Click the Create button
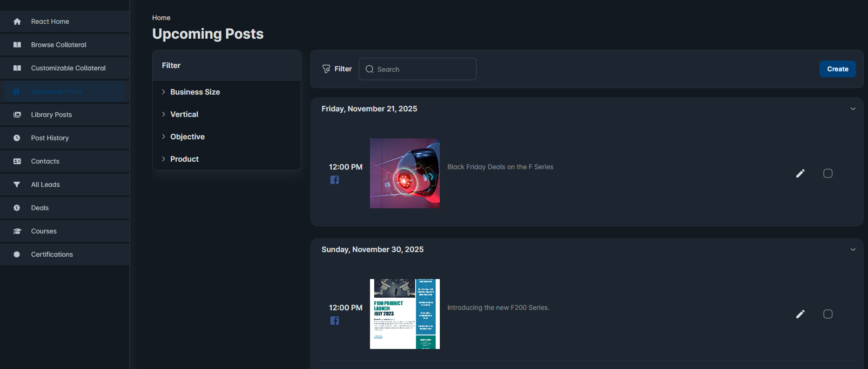Image resolution: width=868 pixels, height=369 pixels. pos(838,69)
